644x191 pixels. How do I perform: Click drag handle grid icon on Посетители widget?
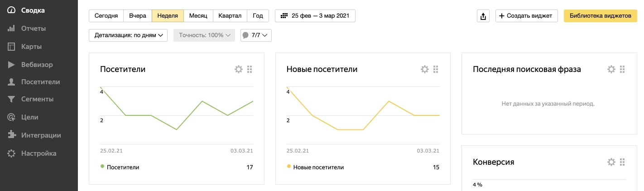click(x=250, y=69)
